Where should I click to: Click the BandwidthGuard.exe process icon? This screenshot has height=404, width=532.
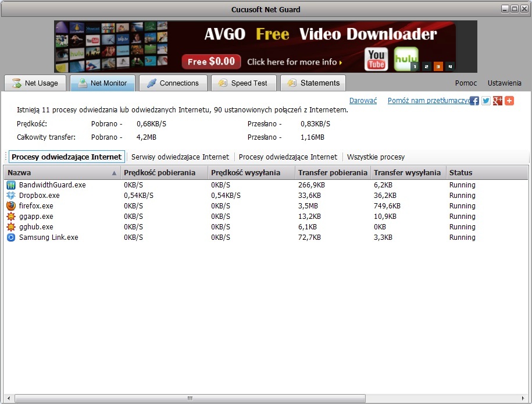pyautogui.click(x=11, y=185)
